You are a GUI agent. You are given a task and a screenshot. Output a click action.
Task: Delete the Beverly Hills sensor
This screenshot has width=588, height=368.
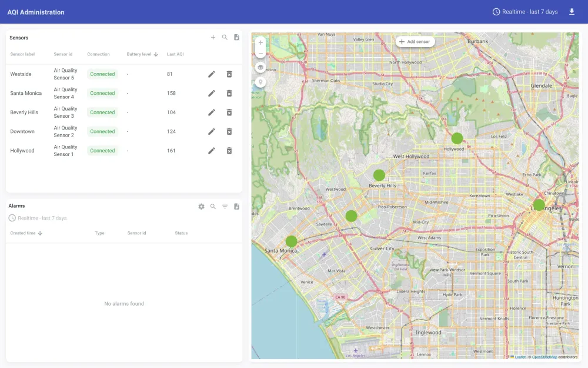(x=229, y=112)
